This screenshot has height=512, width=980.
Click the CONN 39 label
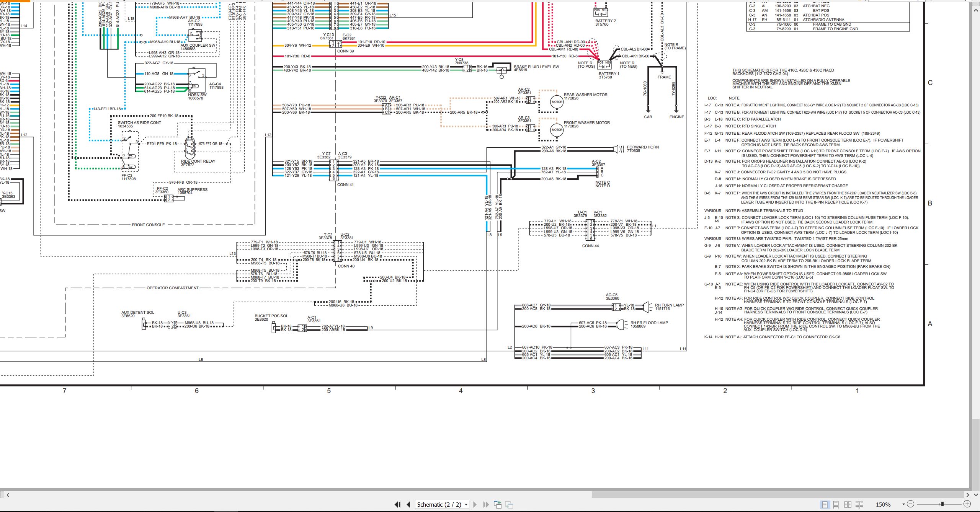[345, 51]
